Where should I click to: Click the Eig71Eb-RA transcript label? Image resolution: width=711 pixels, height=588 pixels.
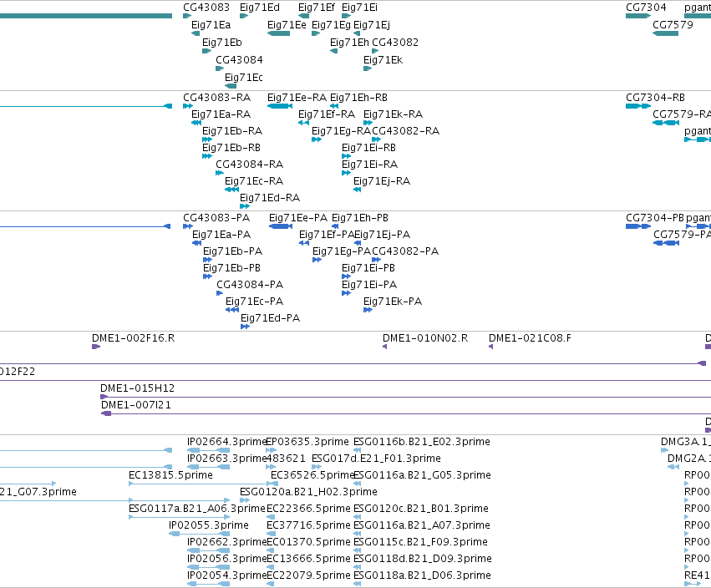232,131
